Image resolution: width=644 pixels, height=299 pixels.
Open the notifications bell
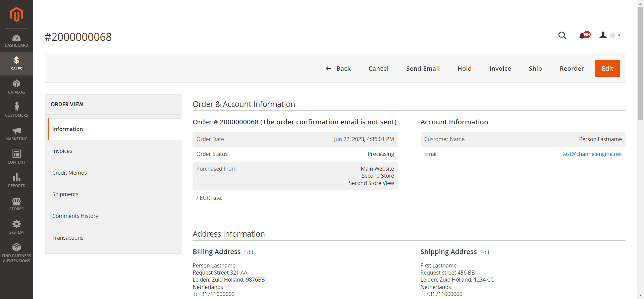pos(583,36)
